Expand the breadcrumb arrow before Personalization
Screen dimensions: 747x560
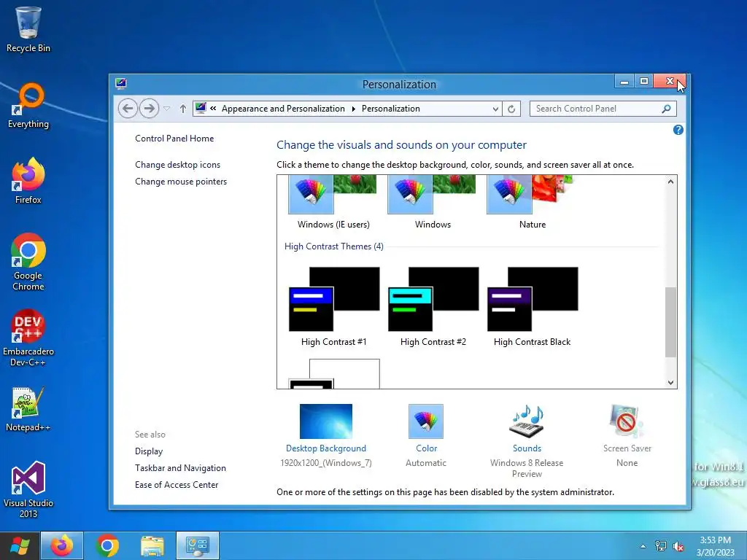(354, 109)
